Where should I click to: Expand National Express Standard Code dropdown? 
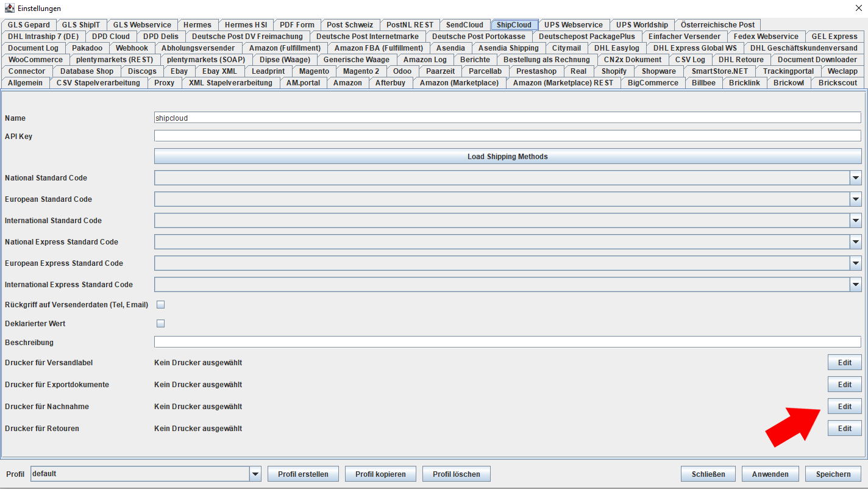coord(855,242)
